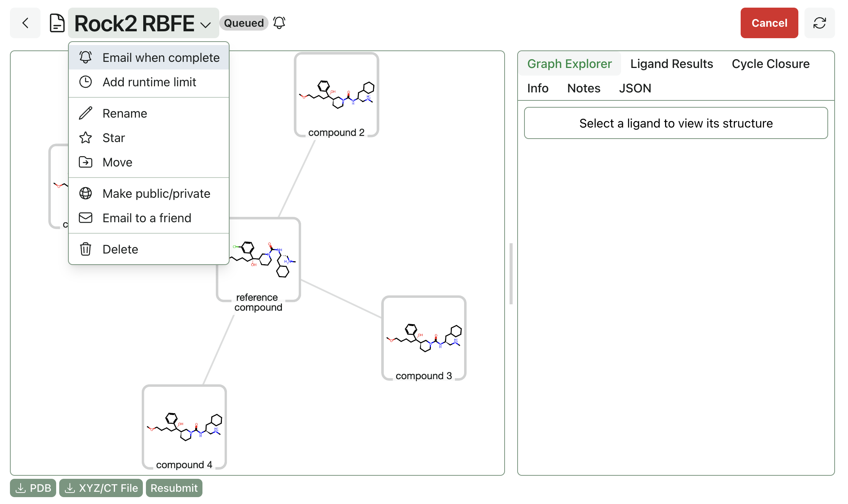Click the refresh icon in the top right
The width and height of the screenshot is (848, 504).
(x=820, y=23)
